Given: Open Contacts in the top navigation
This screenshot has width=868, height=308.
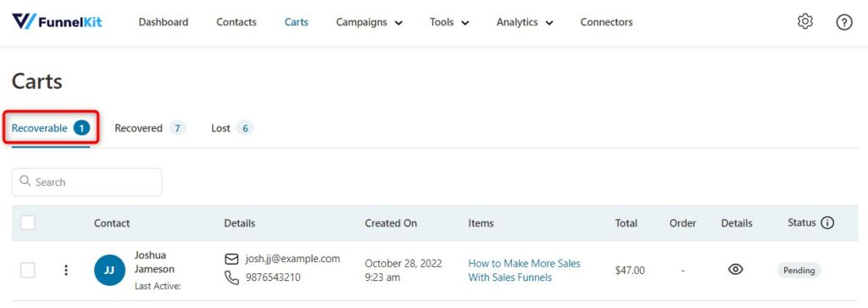Looking at the screenshot, I should pyautogui.click(x=236, y=22).
